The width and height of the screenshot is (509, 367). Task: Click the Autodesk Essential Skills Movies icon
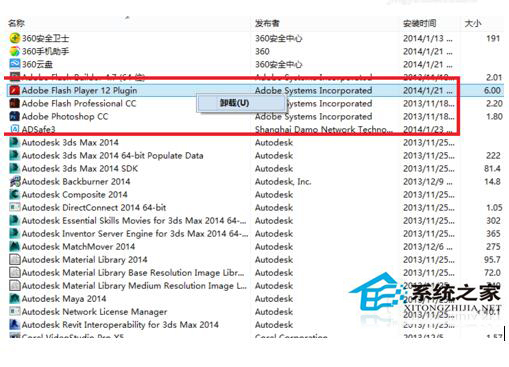click(x=15, y=220)
